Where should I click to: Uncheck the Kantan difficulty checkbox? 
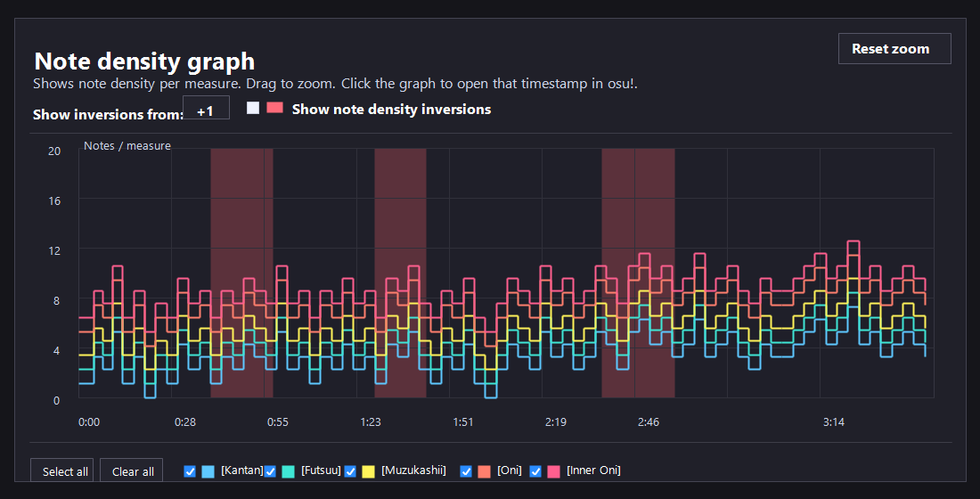[190, 471]
